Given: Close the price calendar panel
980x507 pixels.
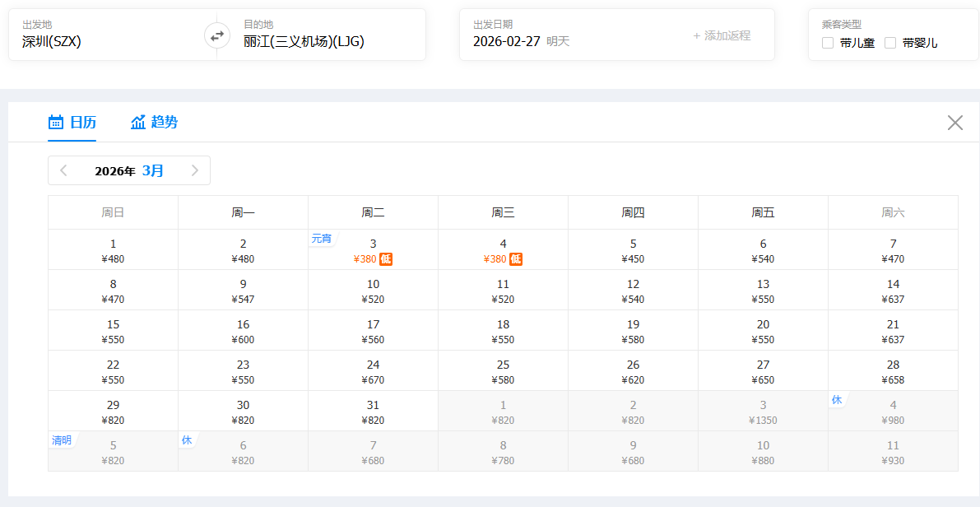Looking at the screenshot, I should point(954,123).
